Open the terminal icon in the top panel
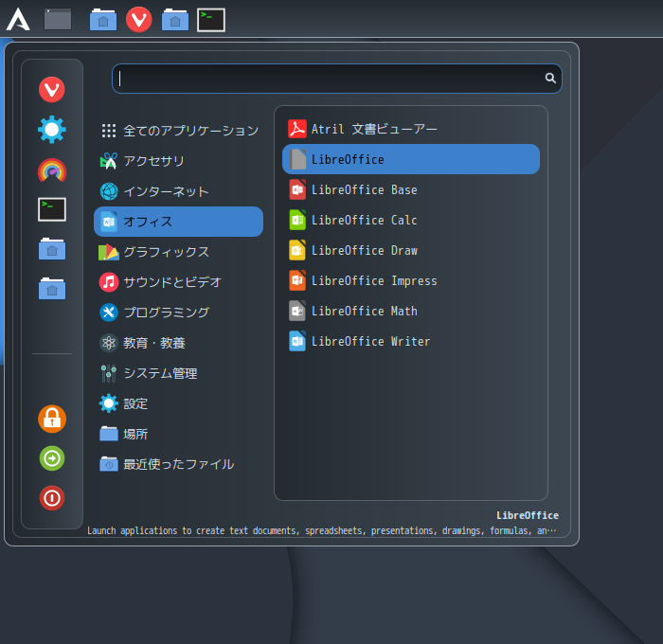The image size is (663, 644). pyautogui.click(x=211, y=20)
